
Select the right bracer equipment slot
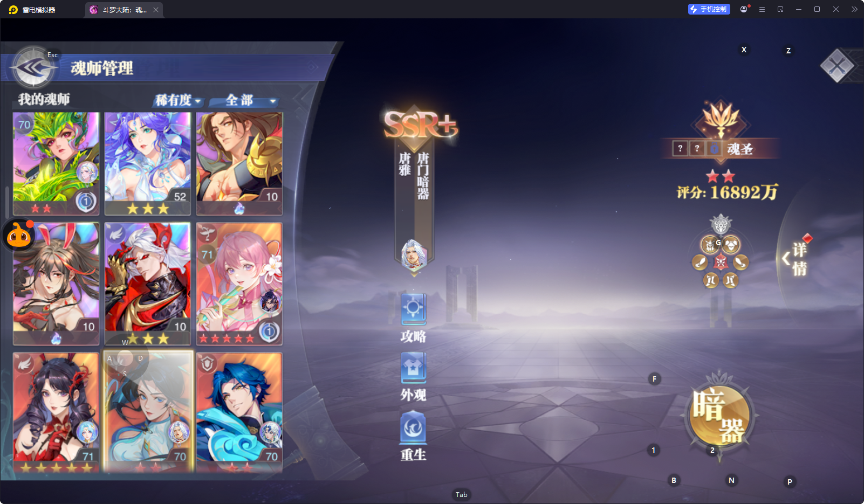[x=741, y=263]
